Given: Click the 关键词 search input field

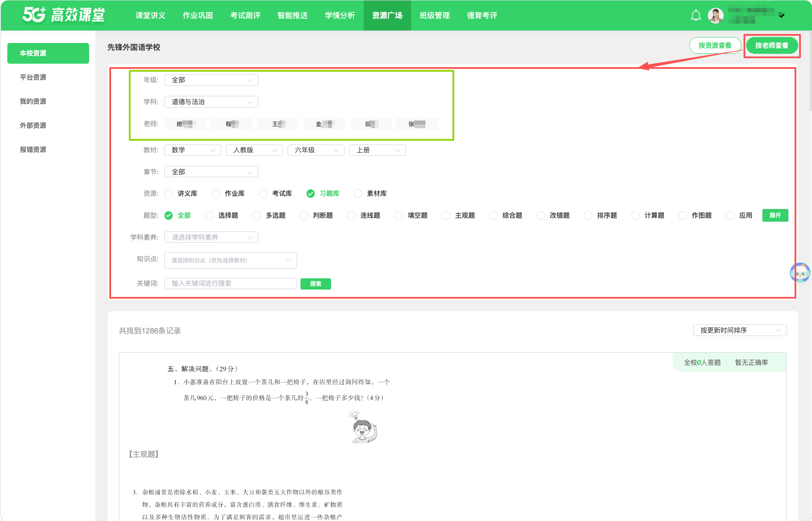Looking at the screenshot, I should coord(231,284).
